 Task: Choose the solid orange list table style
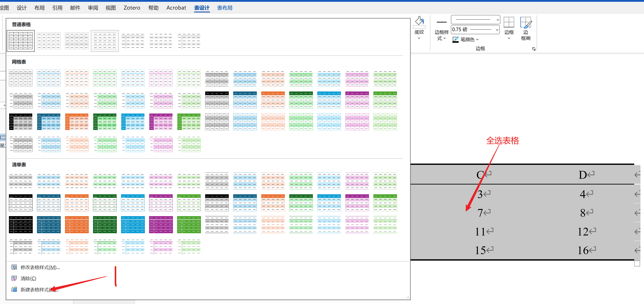click(77, 225)
